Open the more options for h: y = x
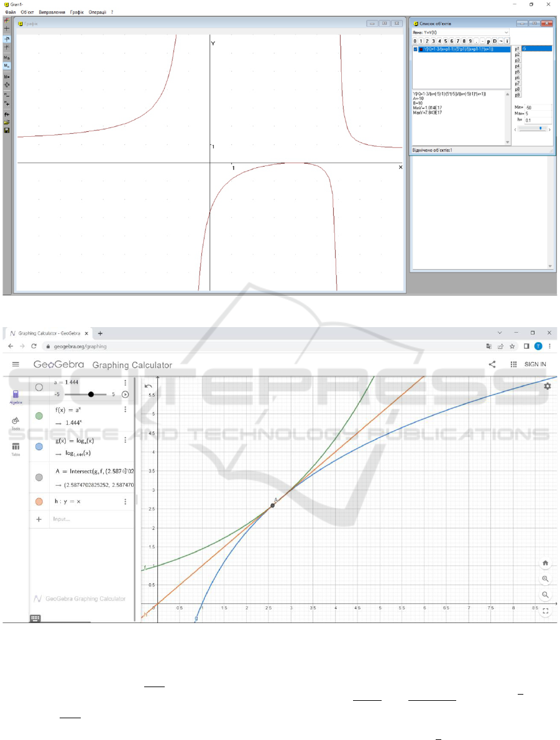Image resolution: width=560 pixels, height=740 pixels. coord(126,502)
